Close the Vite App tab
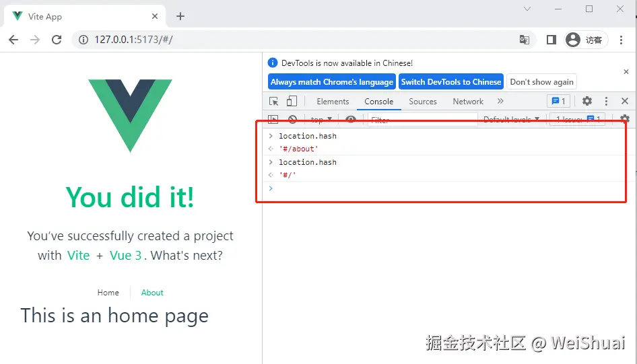This screenshot has width=637, height=364. coord(155,16)
